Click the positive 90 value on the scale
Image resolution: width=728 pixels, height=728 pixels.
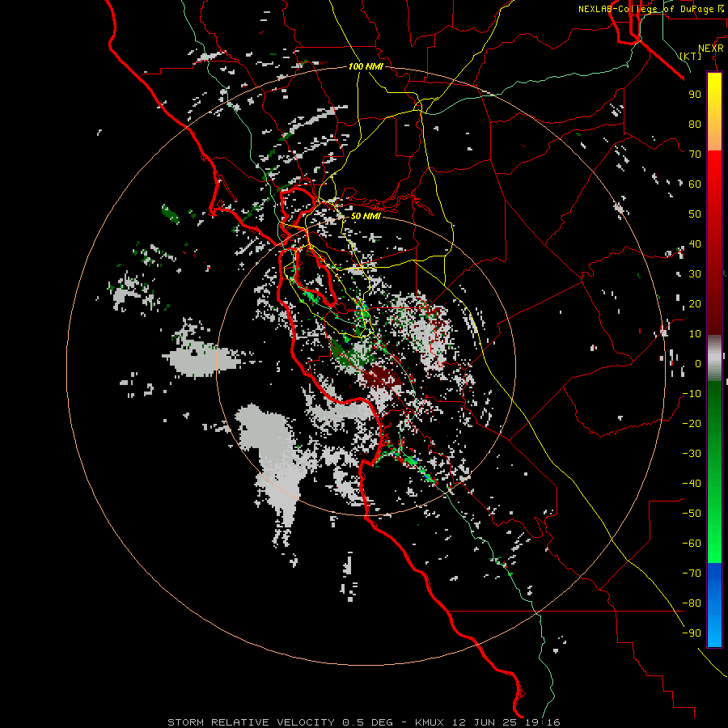point(695,95)
